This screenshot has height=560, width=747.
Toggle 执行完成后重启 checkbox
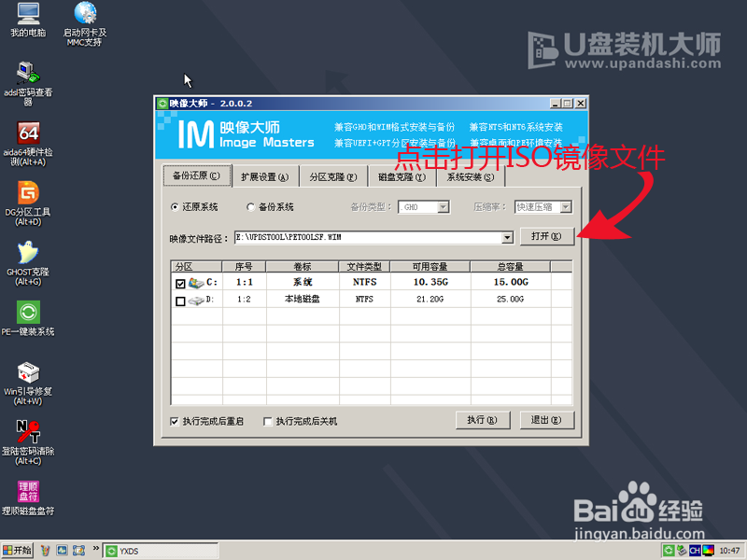tap(175, 422)
